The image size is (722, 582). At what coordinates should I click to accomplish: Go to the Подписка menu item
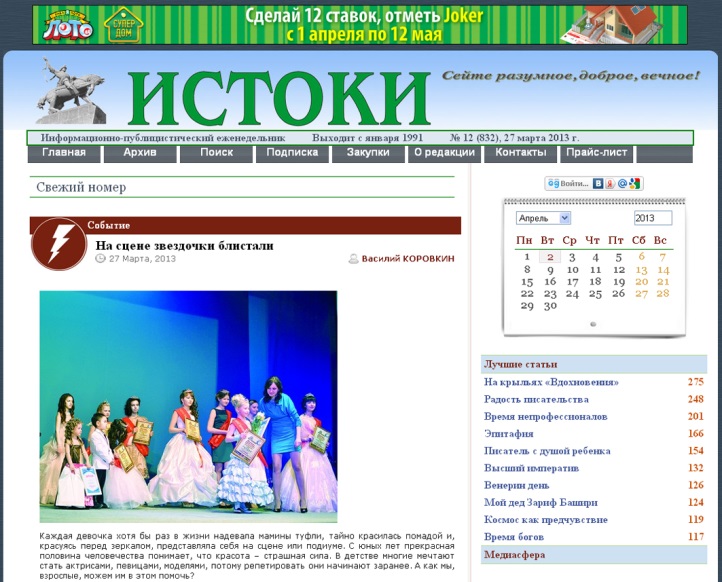(292, 153)
